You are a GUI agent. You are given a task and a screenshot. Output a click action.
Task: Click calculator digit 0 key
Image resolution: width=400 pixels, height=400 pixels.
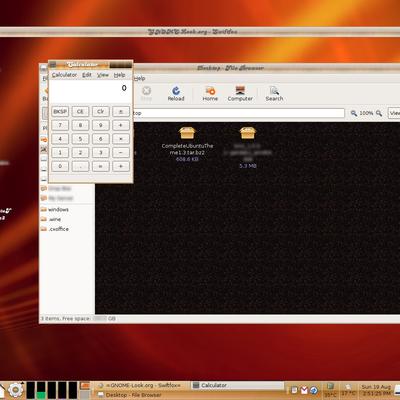pos(60,166)
